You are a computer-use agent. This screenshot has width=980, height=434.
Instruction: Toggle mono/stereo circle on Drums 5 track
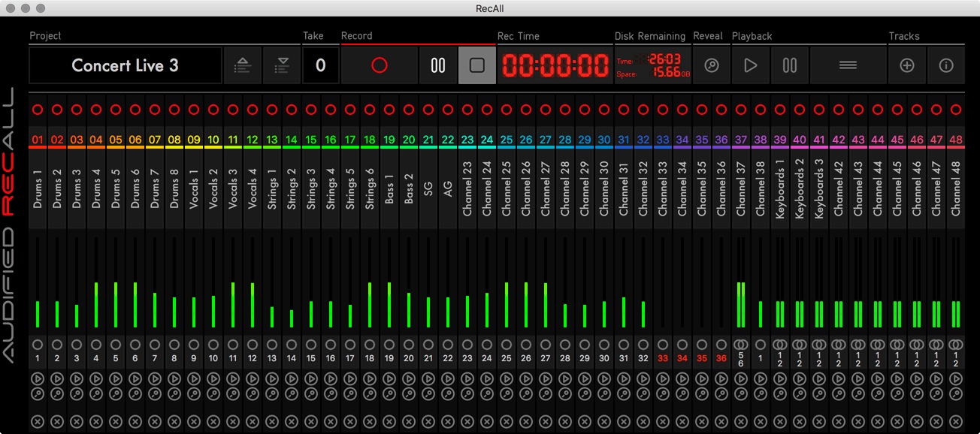[x=115, y=344]
